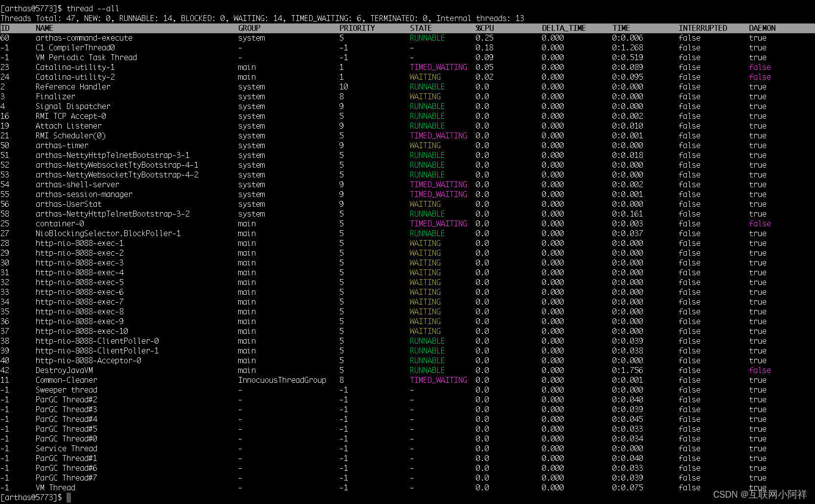Click the STATE column header
Screen dimensions: 815x504
tap(421, 28)
